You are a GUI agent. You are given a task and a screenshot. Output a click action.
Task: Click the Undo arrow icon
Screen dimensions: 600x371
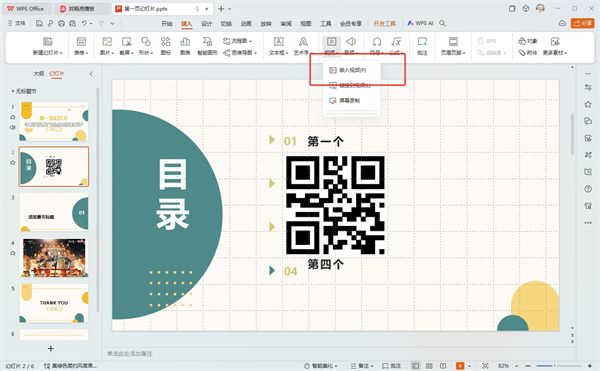(84, 24)
